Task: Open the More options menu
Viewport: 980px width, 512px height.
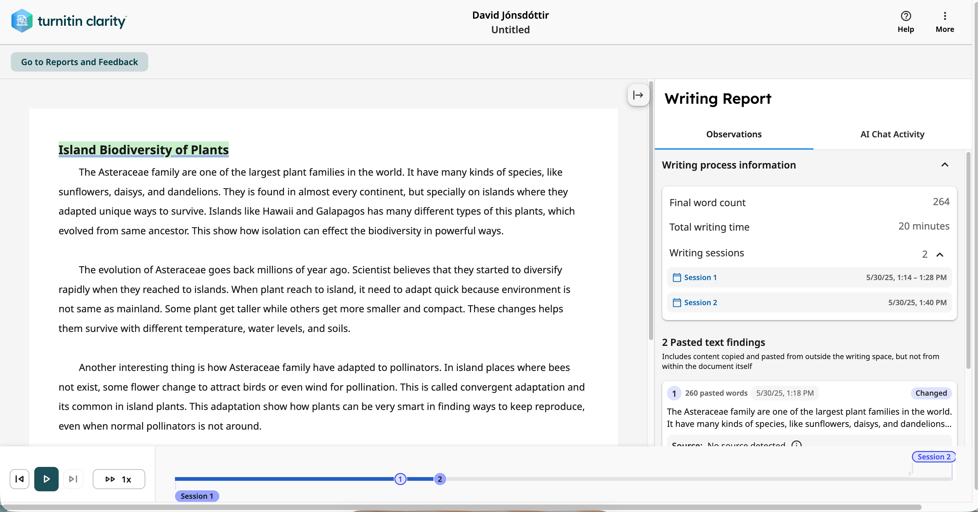Action: [945, 22]
